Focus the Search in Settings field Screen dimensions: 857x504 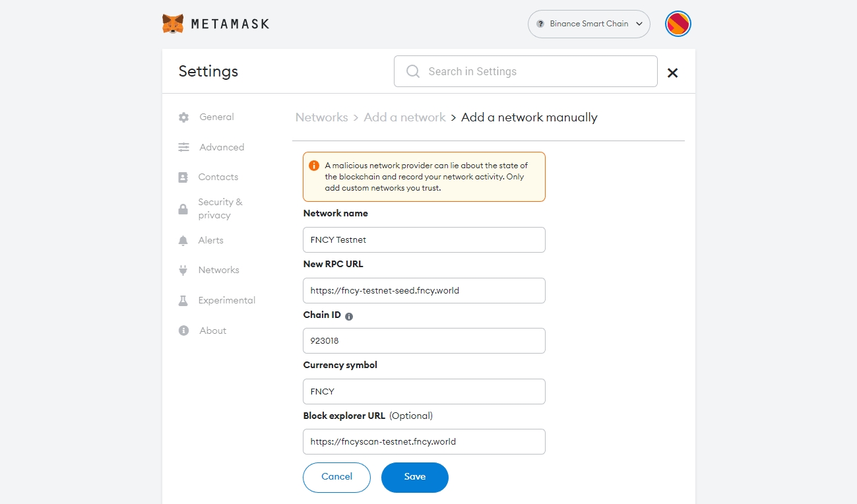click(525, 71)
